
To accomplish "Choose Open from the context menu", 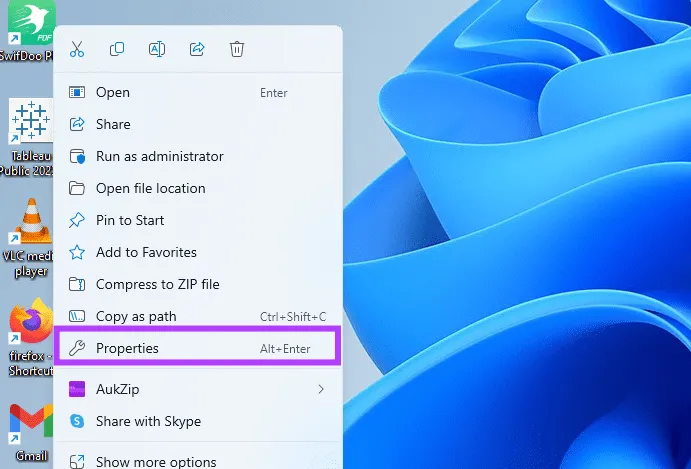I will click(x=112, y=93).
